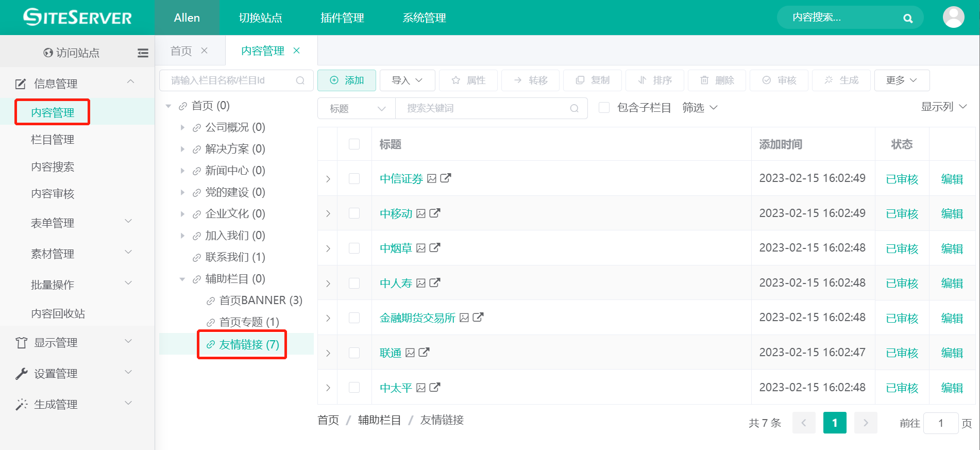Check the box for 中信证券 row

pyautogui.click(x=354, y=178)
